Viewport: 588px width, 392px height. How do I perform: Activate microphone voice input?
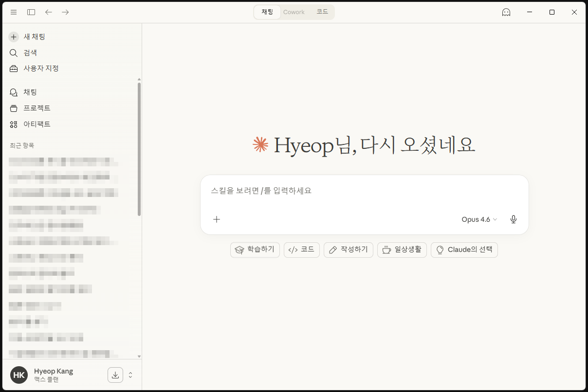(513, 219)
